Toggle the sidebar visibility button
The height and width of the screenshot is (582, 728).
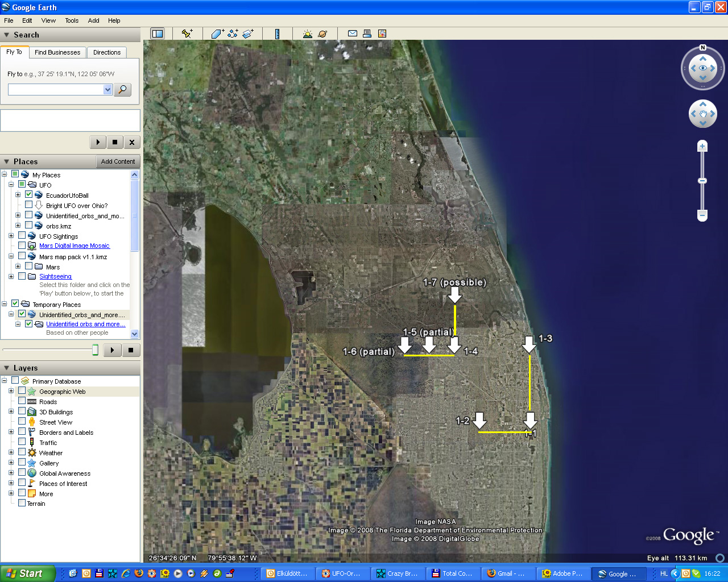(158, 34)
